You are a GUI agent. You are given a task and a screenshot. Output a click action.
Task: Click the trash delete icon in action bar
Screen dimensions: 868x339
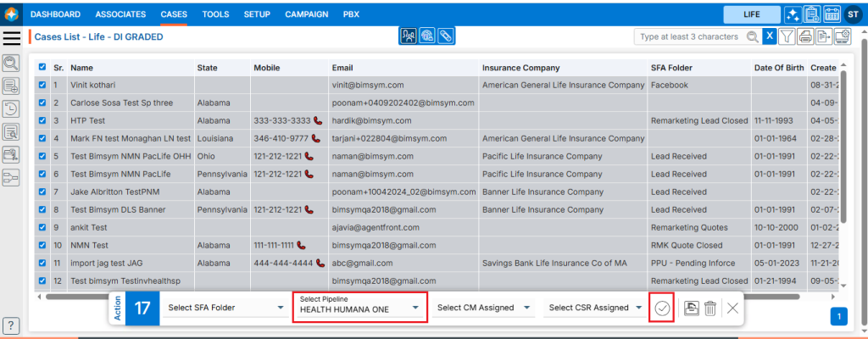tap(710, 308)
